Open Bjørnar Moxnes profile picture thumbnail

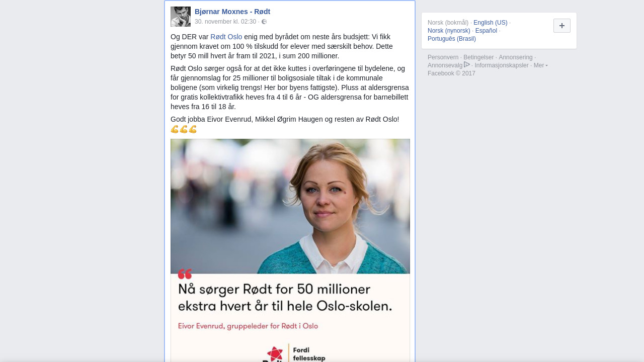coord(181,17)
